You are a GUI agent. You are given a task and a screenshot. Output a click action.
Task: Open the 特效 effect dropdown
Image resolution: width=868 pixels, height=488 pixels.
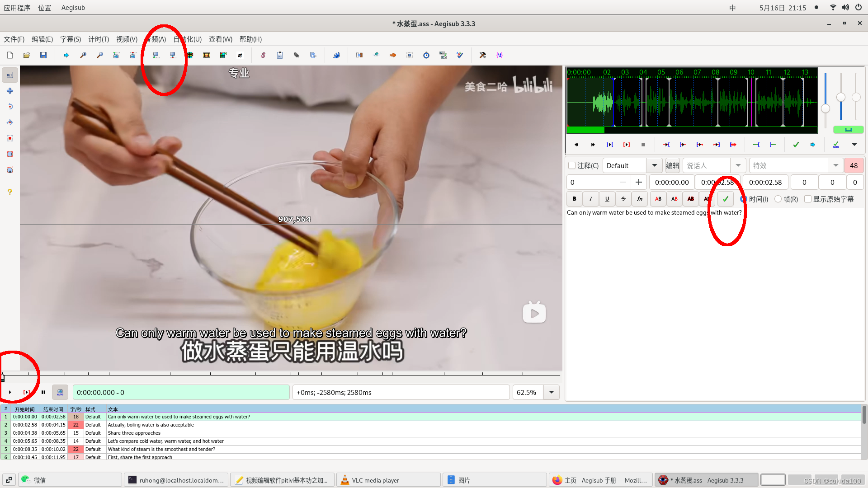tap(835, 166)
